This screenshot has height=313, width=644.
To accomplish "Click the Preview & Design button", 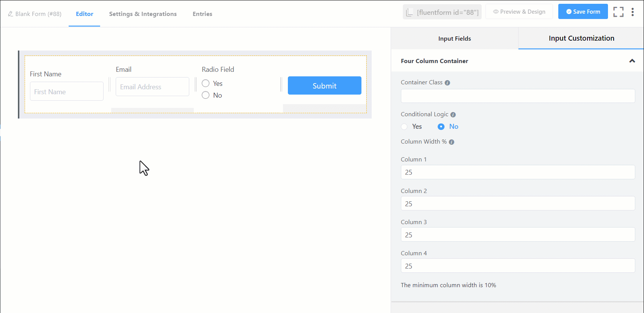I will 519,12.
